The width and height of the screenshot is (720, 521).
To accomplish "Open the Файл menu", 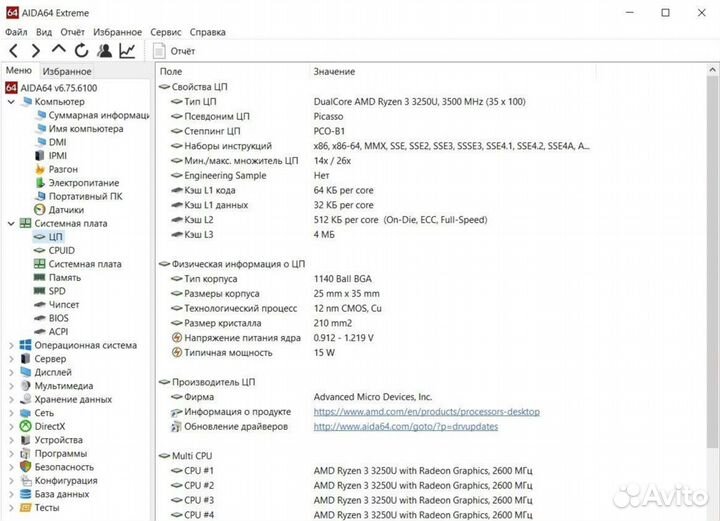I will pos(16,32).
